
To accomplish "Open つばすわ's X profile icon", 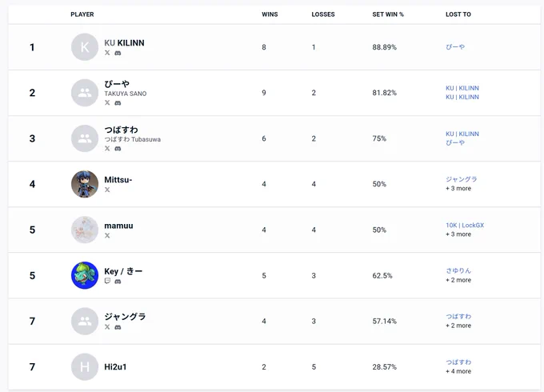I will click(107, 149).
